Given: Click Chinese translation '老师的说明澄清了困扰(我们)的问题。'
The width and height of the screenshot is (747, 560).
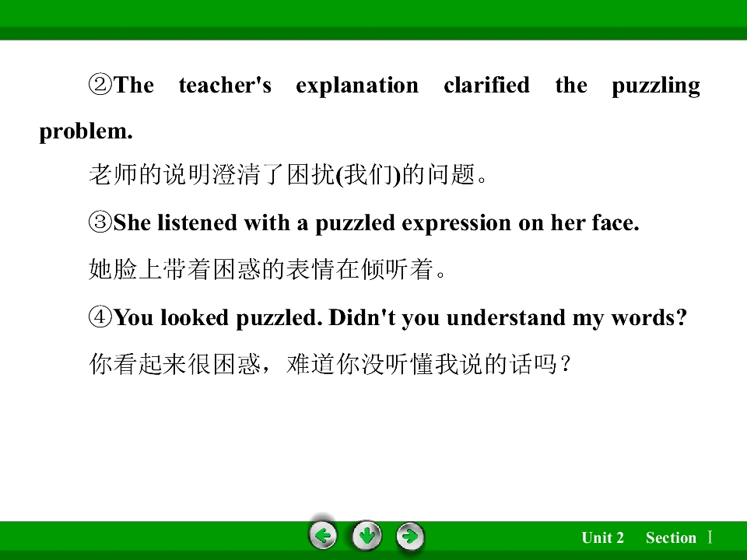Looking at the screenshot, I should (289, 173).
